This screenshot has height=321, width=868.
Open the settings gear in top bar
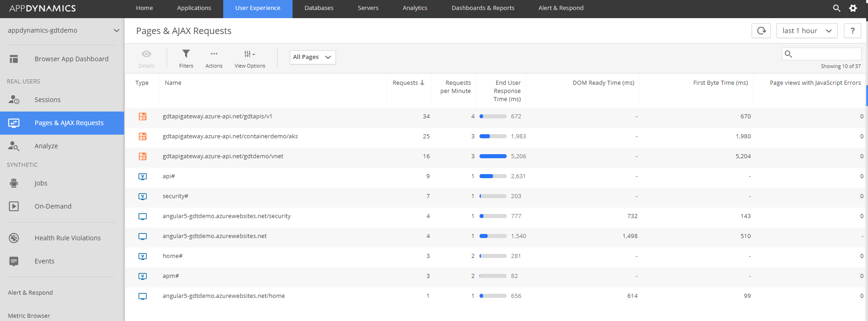pos(853,8)
